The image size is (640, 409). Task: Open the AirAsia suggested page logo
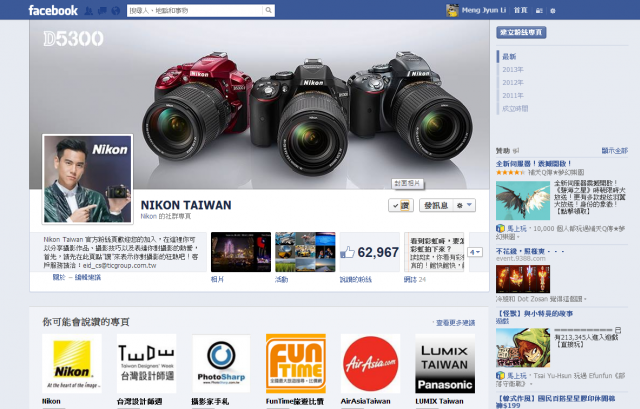pos(371,364)
